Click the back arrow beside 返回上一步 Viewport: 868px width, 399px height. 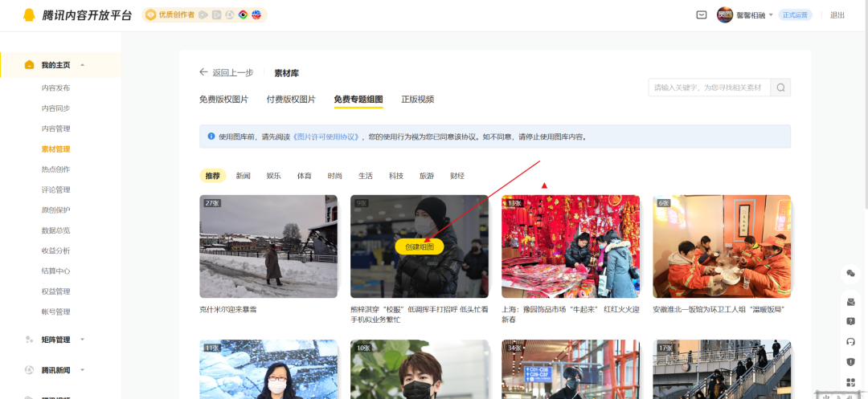tap(203, 72)
